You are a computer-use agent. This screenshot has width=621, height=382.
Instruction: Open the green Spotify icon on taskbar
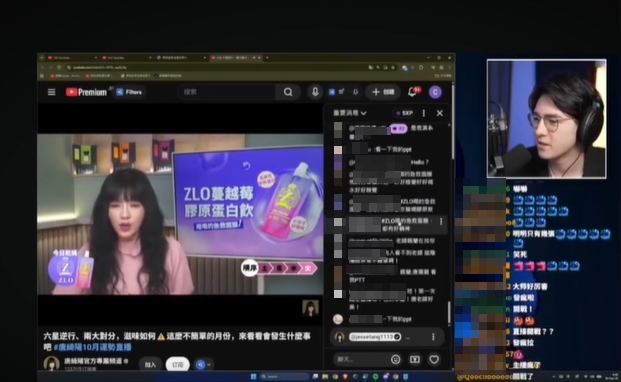tap(375, 376)
